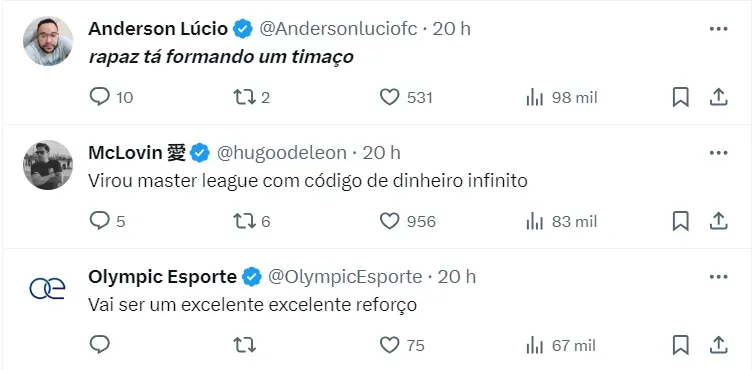Share Olympic Esporte's tweet

point(718,345)
